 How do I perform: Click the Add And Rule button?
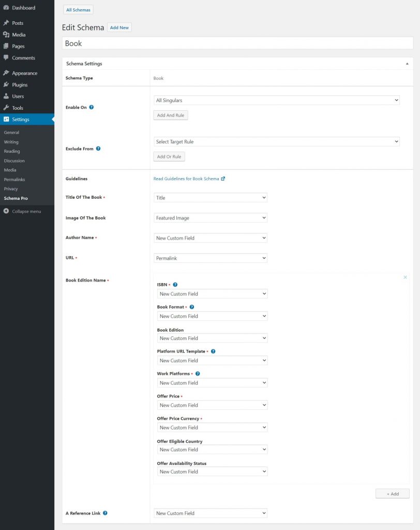[171, 115]
